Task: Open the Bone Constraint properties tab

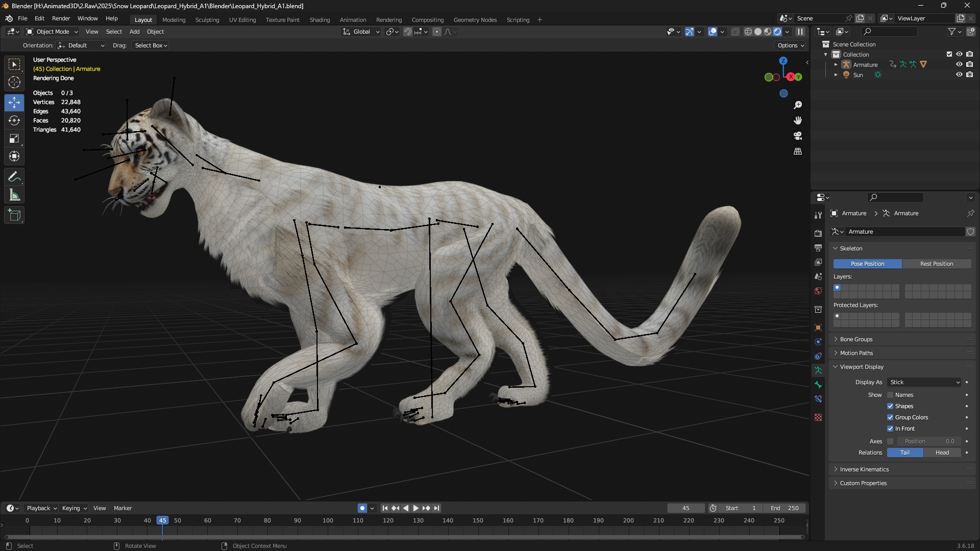Action: 818,399
